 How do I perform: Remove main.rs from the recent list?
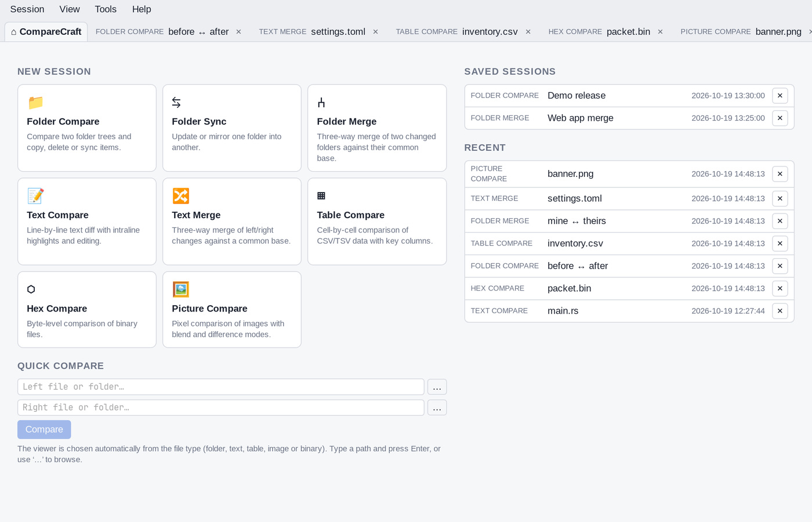point(780,311)
